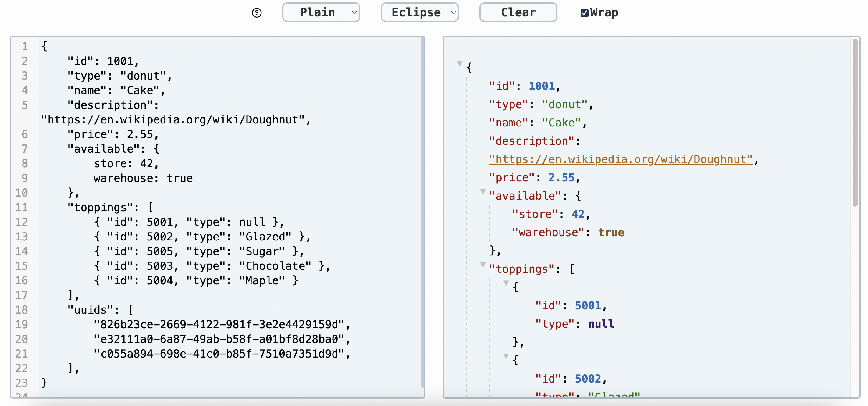Open the Eclipse theme dropdown
The height and width of the screenshot is (406, 868).
(x=419, y=12)
